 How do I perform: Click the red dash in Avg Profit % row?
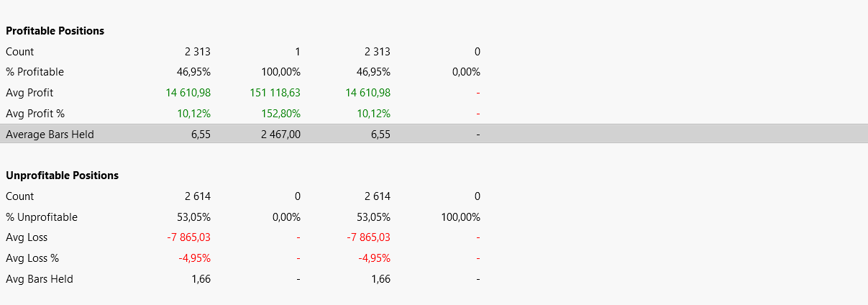(x=478, y=114)
